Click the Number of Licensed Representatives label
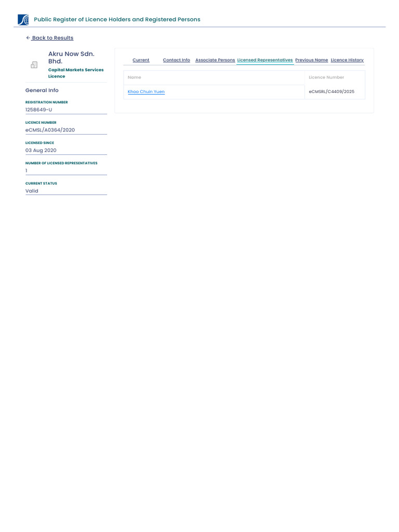 tap(61, 163)
